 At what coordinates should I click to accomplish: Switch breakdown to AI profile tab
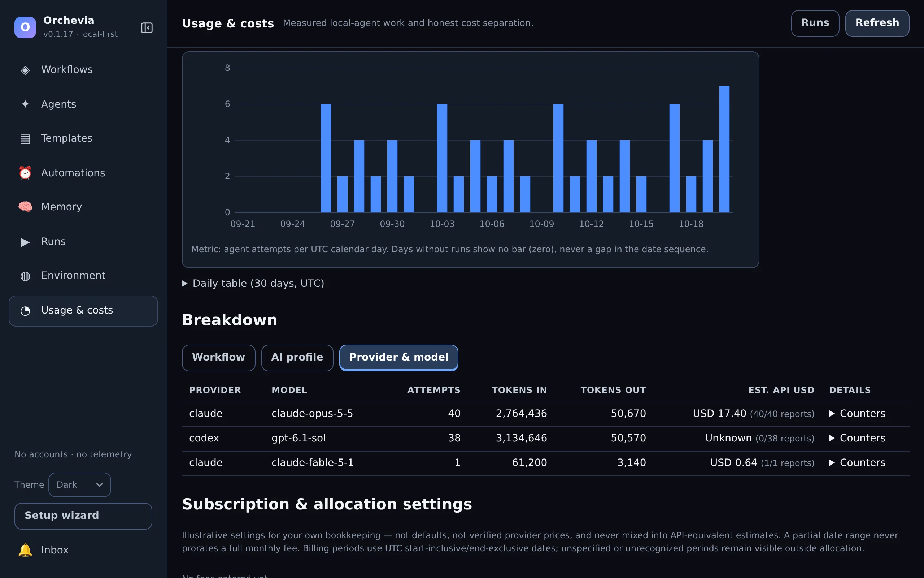pyautogui.click(x=297, y=357)
